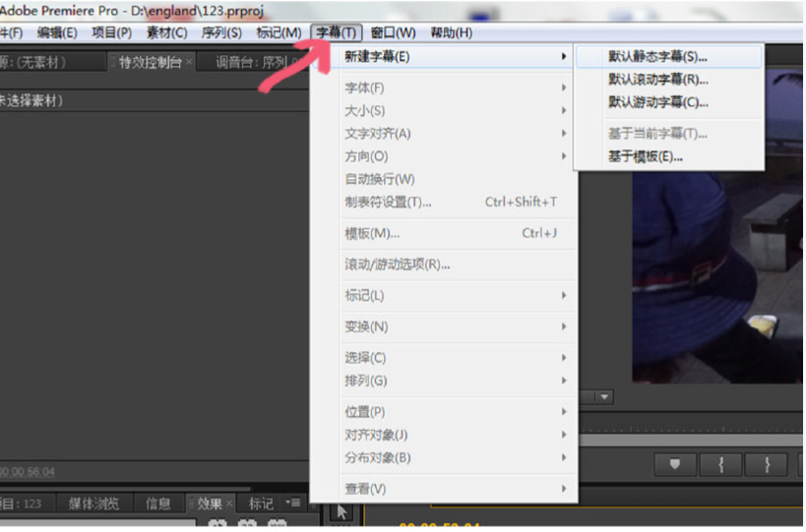Switch to the 信息 tab
806x532 pixels.
pos(157,503)
